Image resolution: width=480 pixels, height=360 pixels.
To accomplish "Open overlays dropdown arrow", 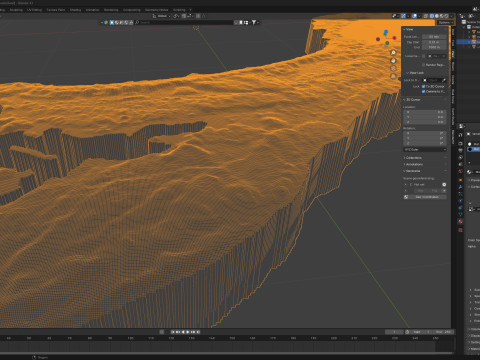I will coord(419,16).
